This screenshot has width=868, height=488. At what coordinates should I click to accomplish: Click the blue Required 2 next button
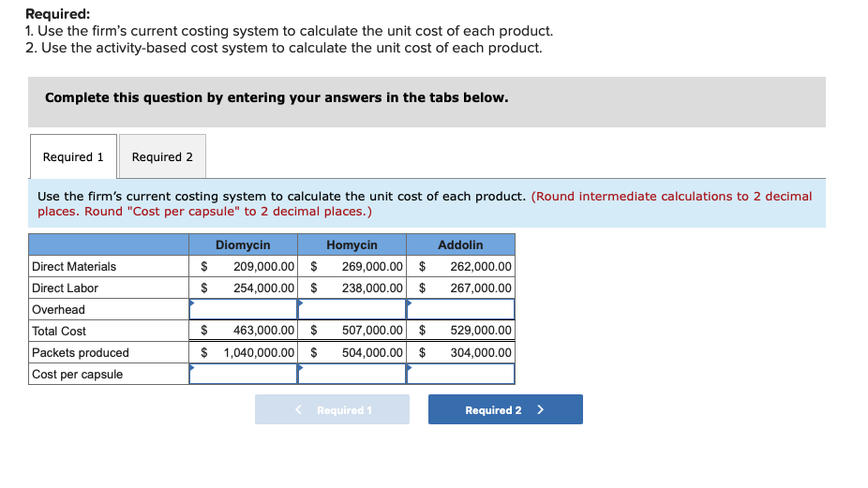pyautogui.click(x=505, y=409)
